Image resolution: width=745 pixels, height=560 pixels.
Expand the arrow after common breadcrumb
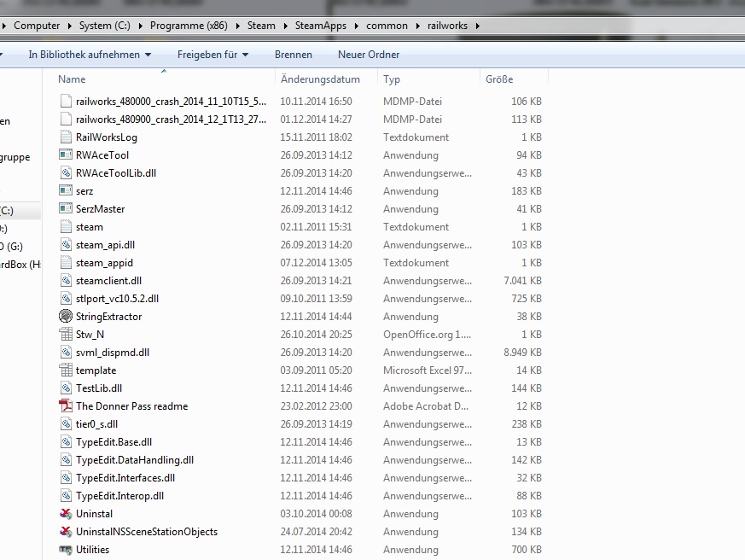417,26
